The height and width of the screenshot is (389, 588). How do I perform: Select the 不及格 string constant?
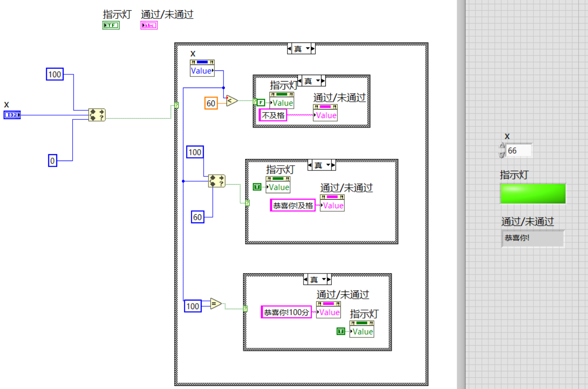[273, 115]
